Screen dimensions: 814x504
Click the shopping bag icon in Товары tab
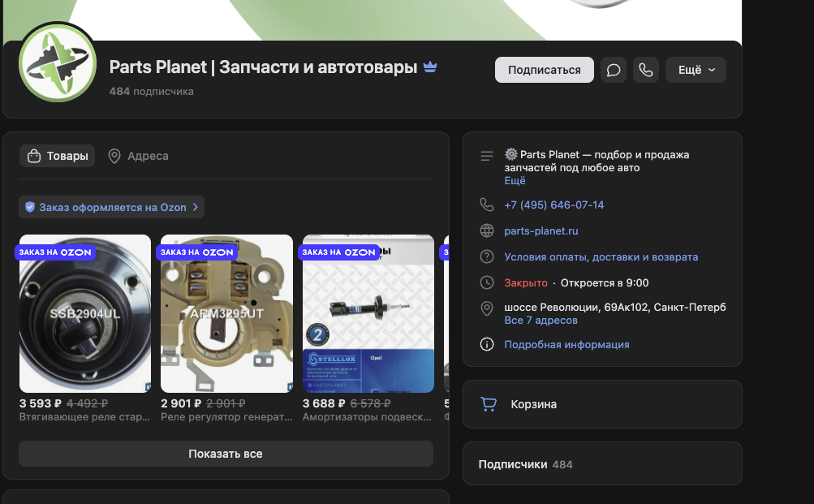coord(34,156)
